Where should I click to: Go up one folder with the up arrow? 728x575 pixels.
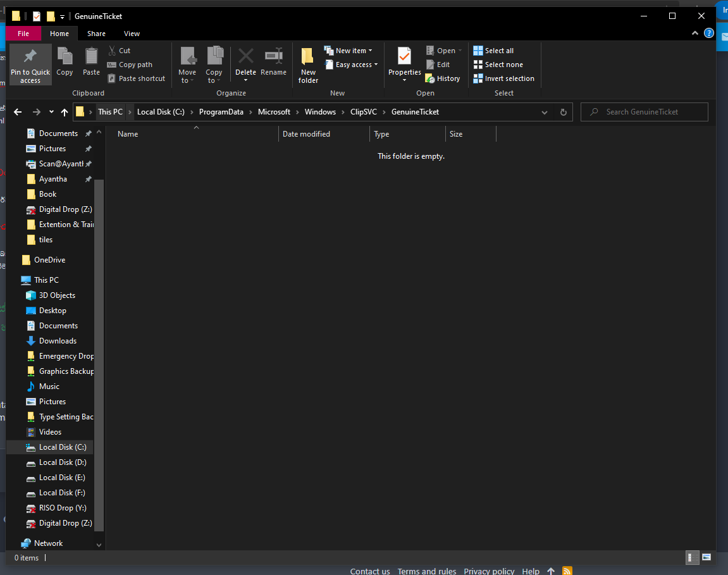tap(65, 112)
